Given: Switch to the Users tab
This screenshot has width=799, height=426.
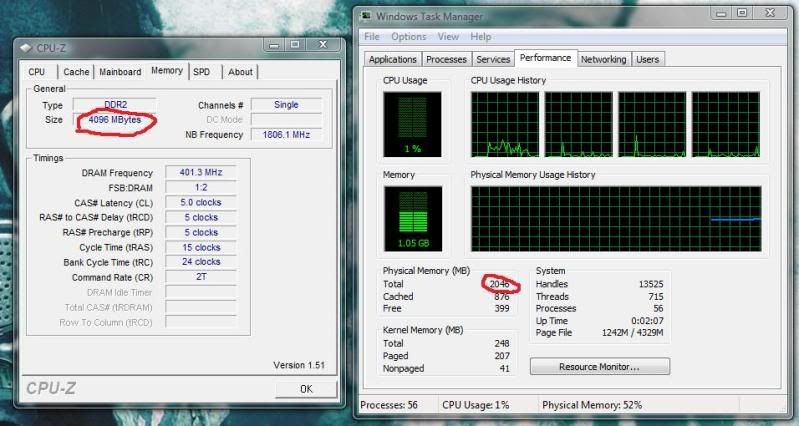Looking at the screenshot, I should (x=648, y=60).
